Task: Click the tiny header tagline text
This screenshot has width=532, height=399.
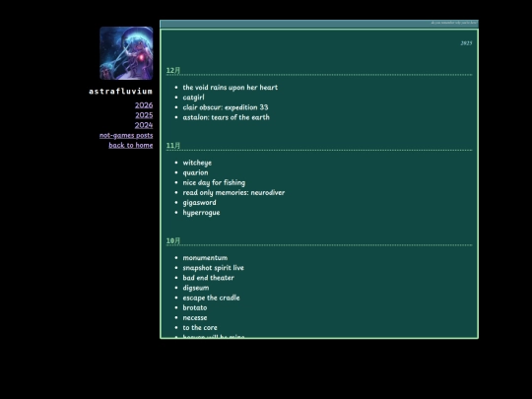Action: tap(453, 23)
